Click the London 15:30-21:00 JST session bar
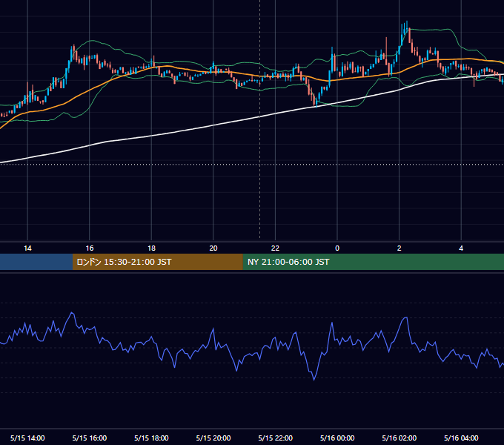Viewport: 504px width, 445px height. (x=157, y=262)
